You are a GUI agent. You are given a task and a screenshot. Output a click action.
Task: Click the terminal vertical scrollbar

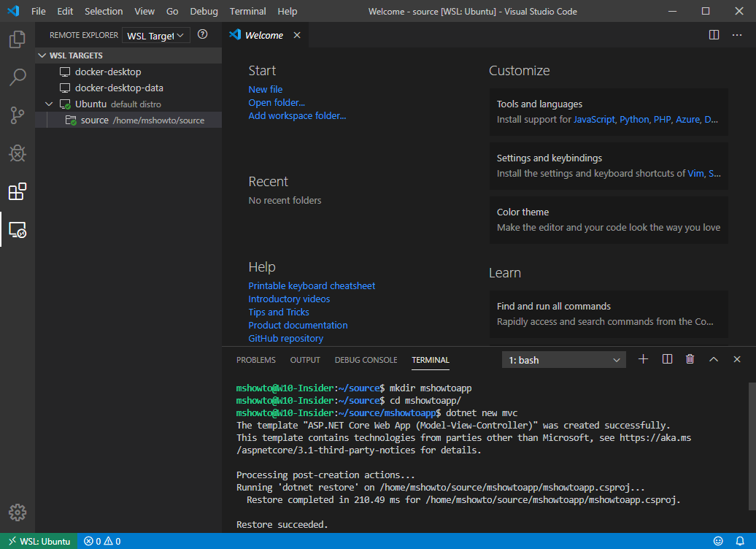(x=752, y=446)
